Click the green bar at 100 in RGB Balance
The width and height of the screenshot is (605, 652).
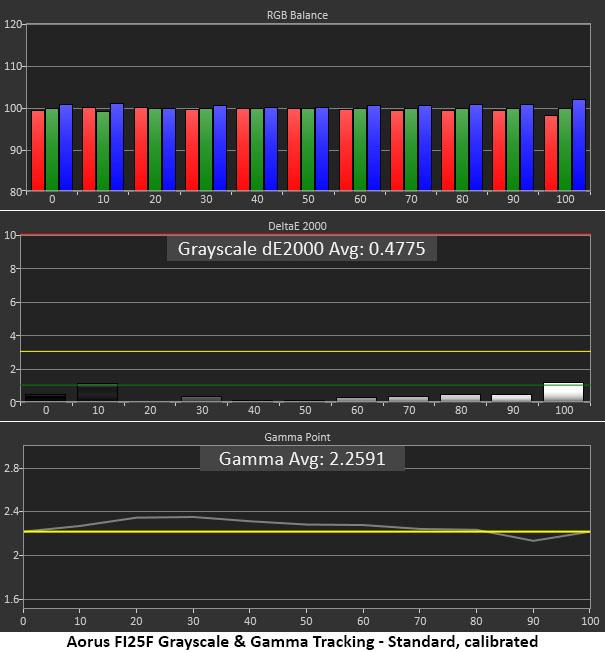click(x=565, y=150)
